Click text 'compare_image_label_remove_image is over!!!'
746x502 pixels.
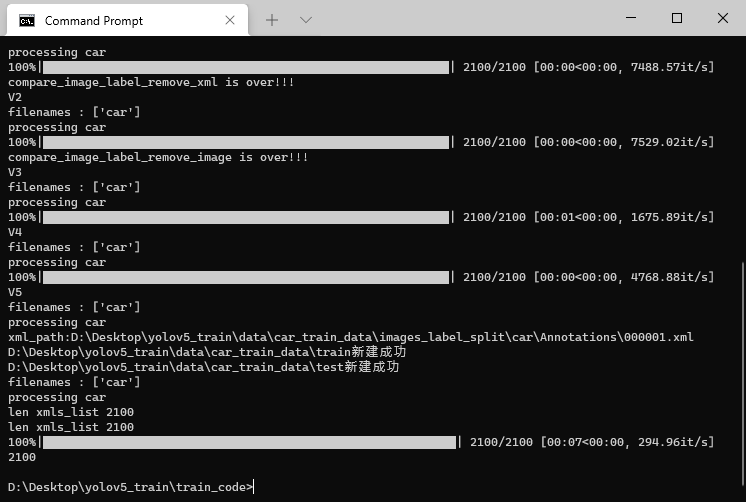pyautogui.click(x=158, y=157)
